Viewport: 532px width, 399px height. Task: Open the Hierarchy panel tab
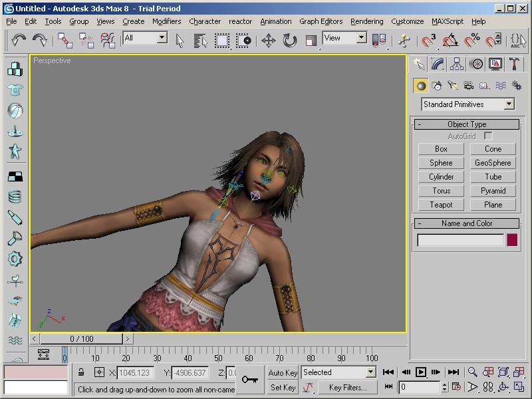[457, 64]
